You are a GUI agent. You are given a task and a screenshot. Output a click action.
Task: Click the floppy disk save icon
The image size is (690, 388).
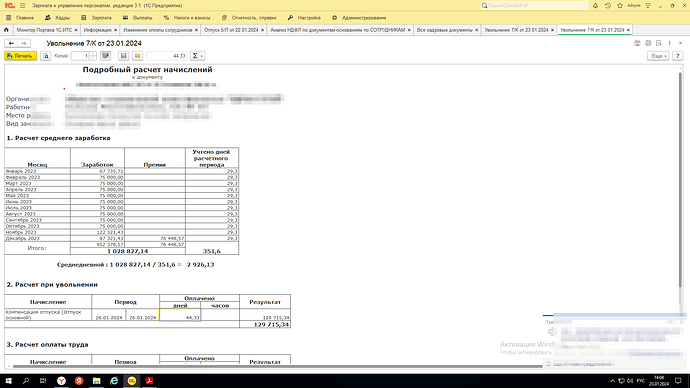[123, 56]
